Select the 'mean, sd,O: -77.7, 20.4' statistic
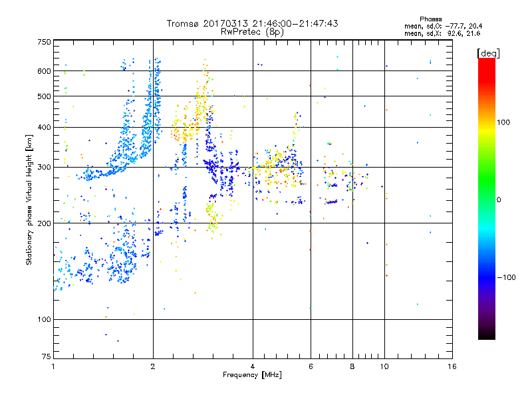Screen dimensions: 532x399 pos(443,26)
